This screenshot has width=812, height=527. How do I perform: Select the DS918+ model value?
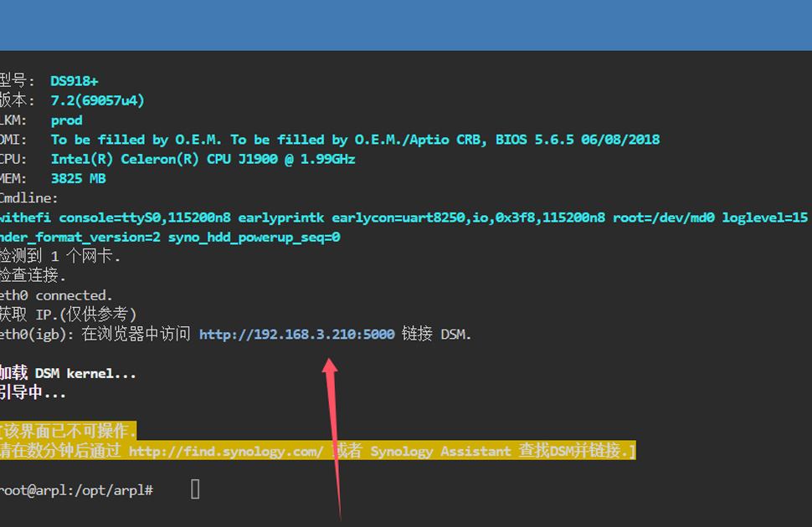click(x=74, y=81)
